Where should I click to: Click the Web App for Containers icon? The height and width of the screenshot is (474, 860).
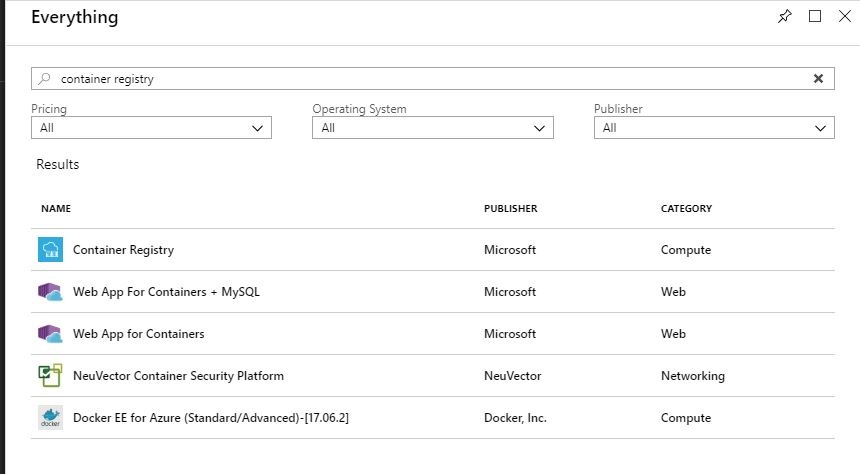[50, 334]
